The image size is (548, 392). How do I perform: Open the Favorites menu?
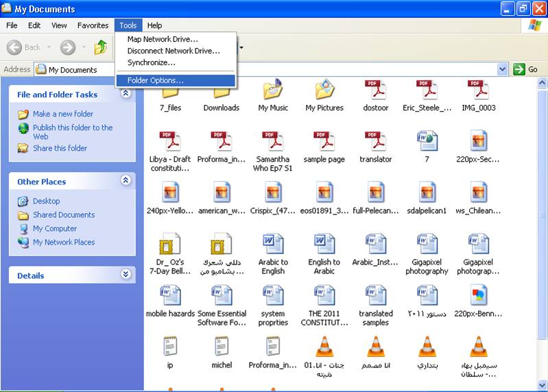point(93,25)
